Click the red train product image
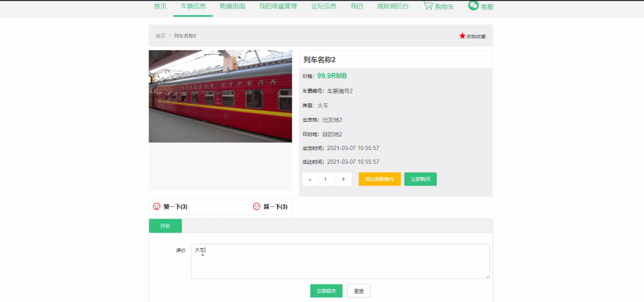Screen dimensions: 644x302 220,96
